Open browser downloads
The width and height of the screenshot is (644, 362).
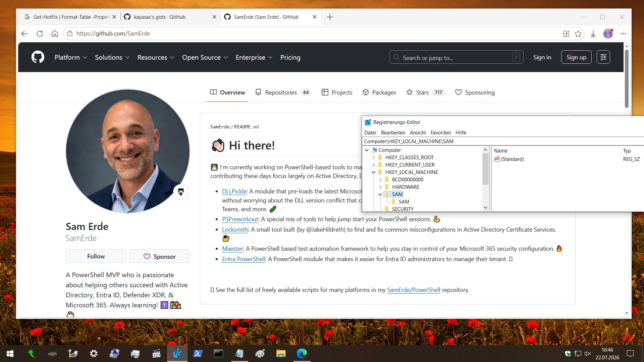click(x=593, y=34)
